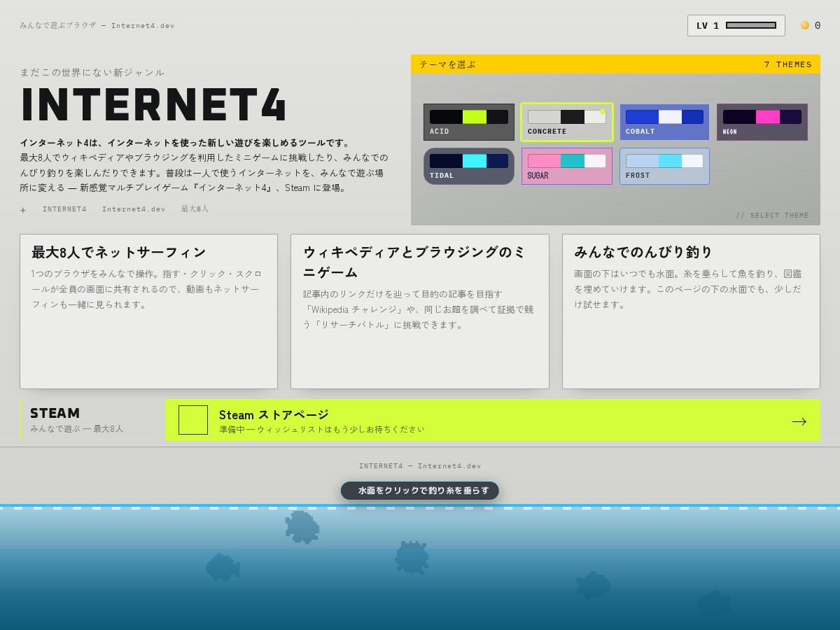Select the CONCRETE theme swatch
Screen dimensions: 840x630
pos(566,122)
